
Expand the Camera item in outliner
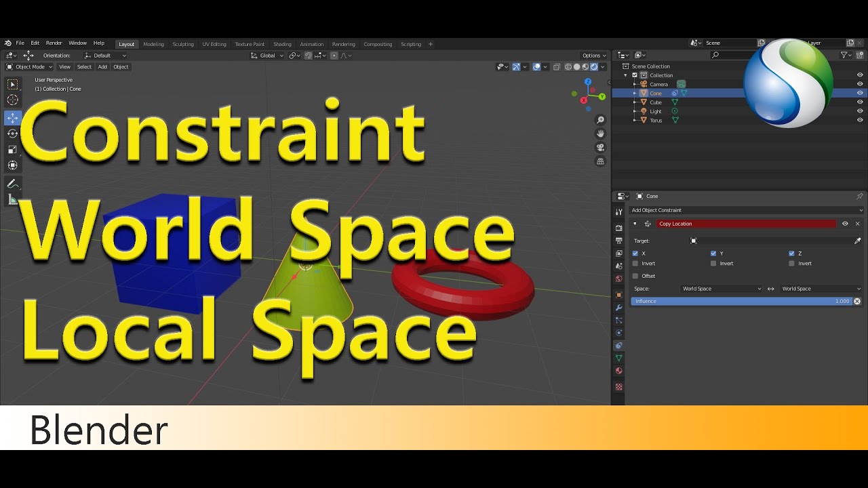coord(635,84)
